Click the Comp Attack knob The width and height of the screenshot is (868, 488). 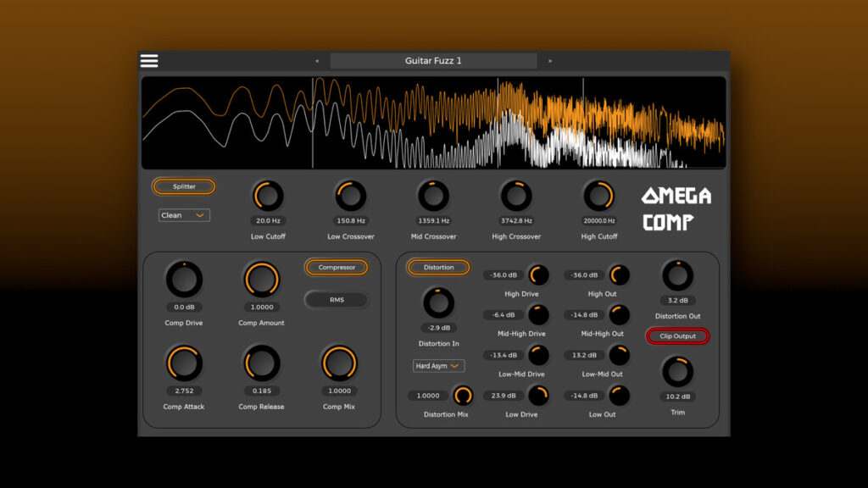tap(184, 363)
